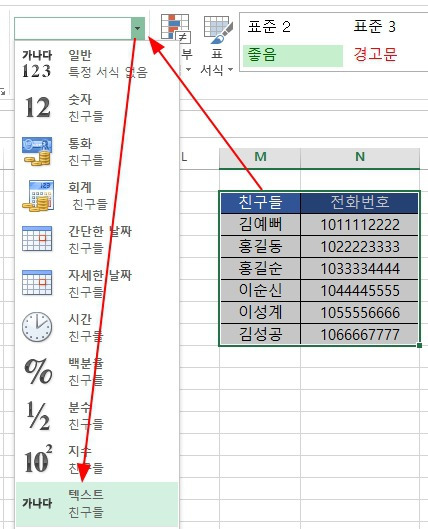The width and height of the screenshot is (428, 529).
Task: Select the 일반 general format option
Action: coord(97,63)
